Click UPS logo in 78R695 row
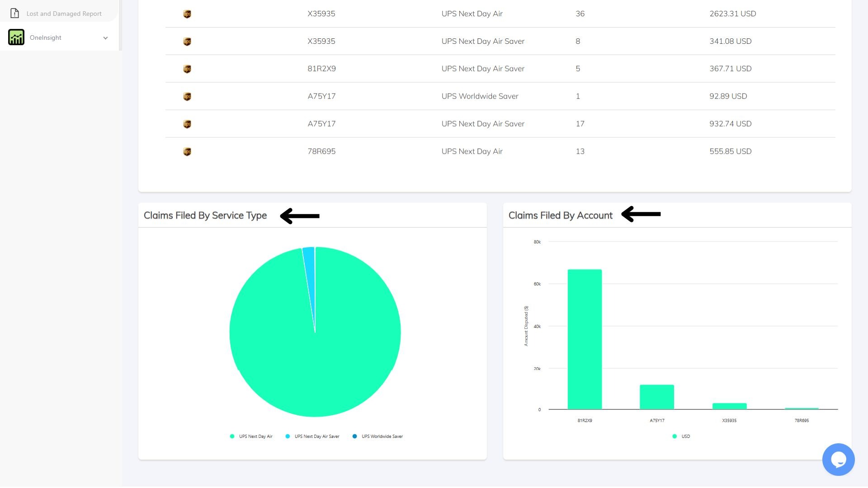This screenshot has width=868, height=488. 187,152
